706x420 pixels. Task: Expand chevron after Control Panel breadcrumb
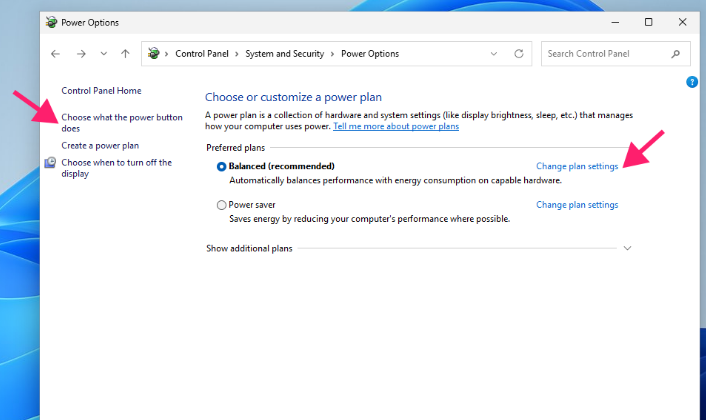coord(237,54)
